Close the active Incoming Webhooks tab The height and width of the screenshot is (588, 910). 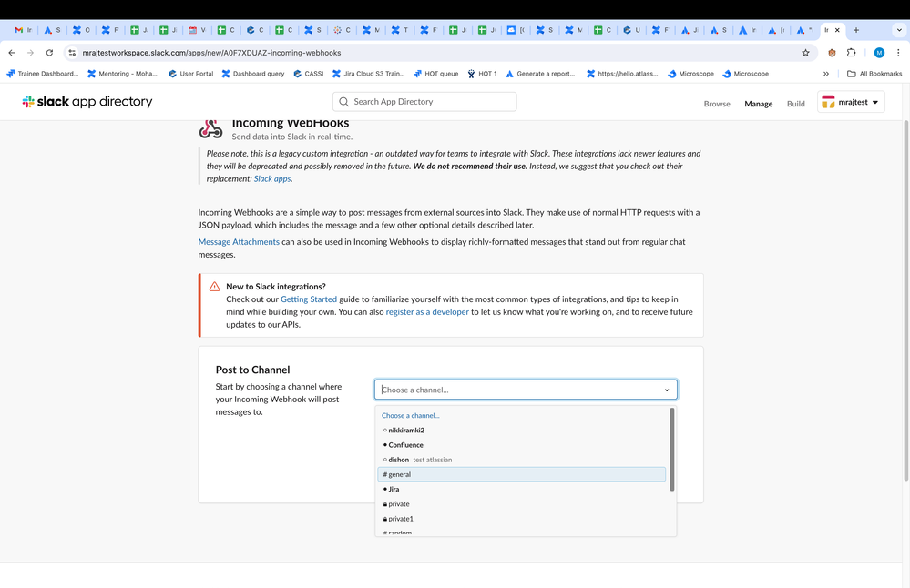tap(837, 30)
